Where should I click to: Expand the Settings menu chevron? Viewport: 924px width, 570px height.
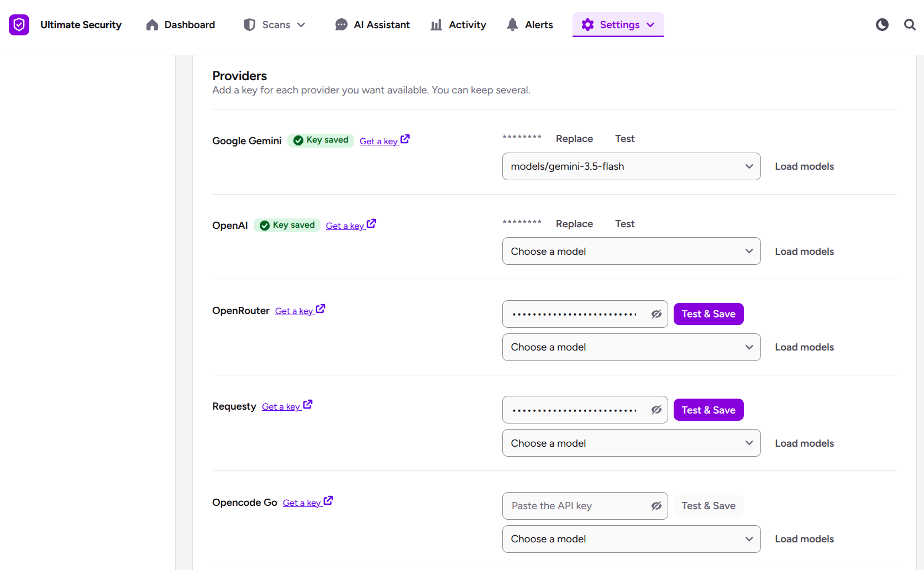click(650, 25)
